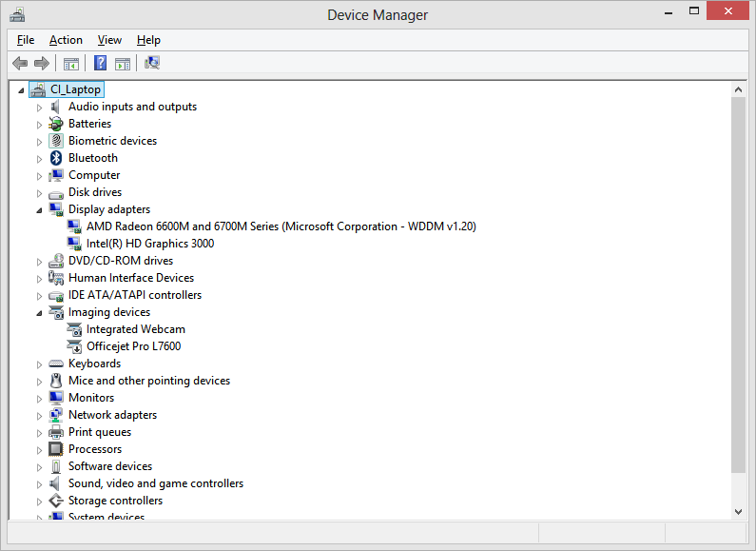Click the Processors chip icon
The image size is (756, 551).
pyautogui.click(x=56, y=449)
